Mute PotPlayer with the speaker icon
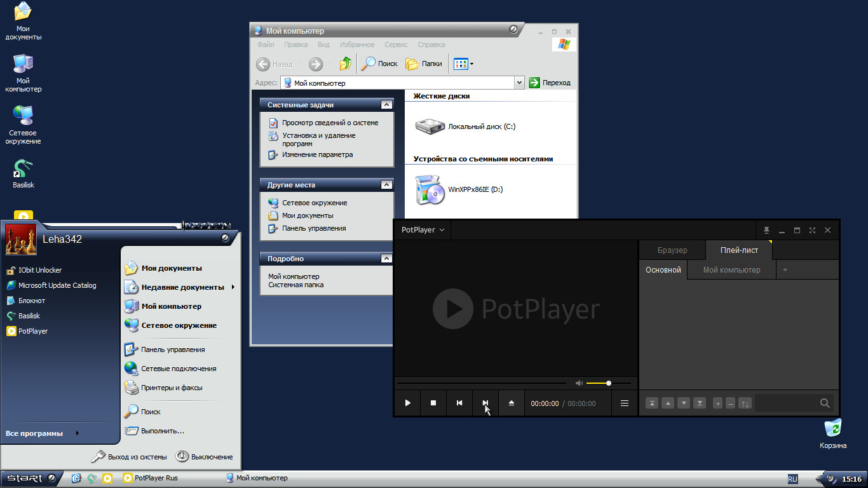Image resolution: width=868 pixels, height=488 pixels. point(579,383)
